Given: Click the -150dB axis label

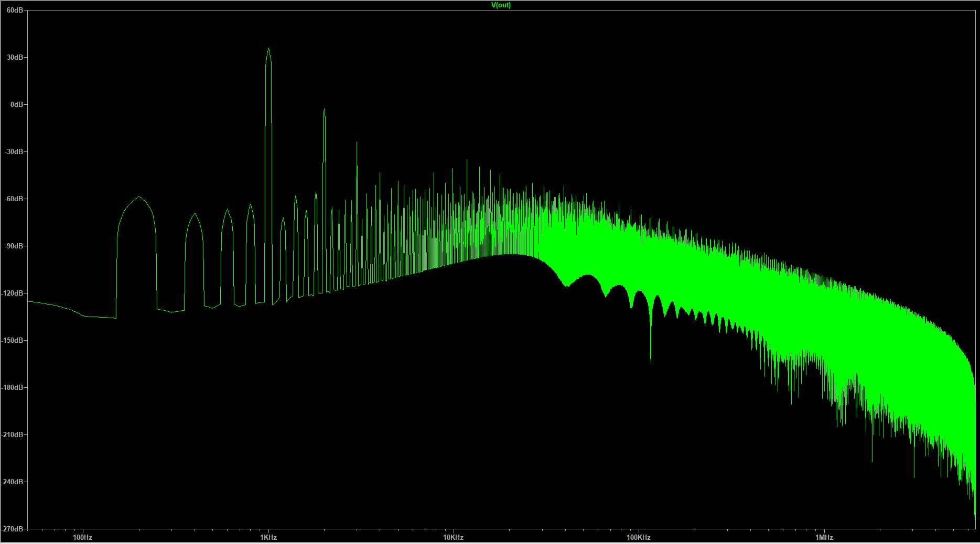Looking at the screenshot, I should (12, 340).
